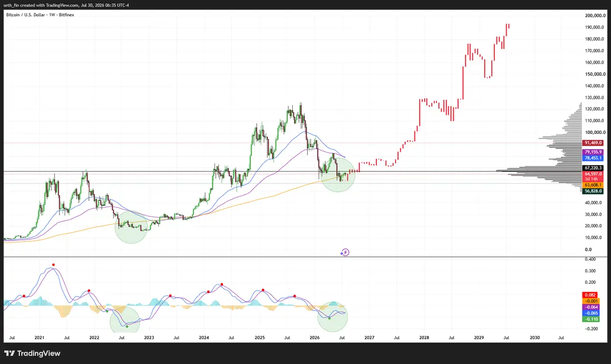Click the 2026 time axis label

(x=315, y=338)
